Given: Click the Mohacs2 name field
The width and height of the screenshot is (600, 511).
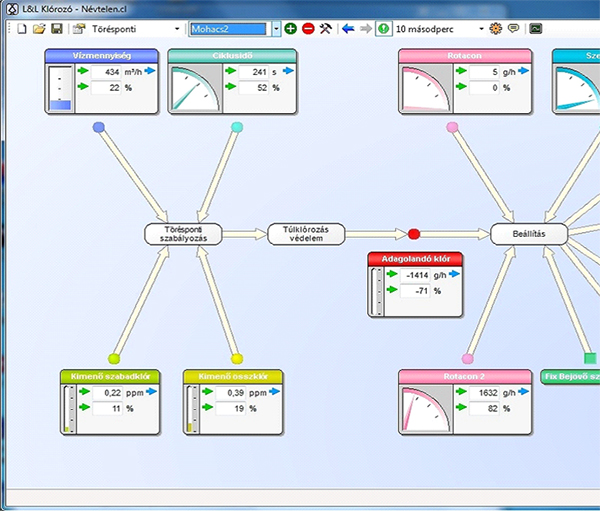Looking at the screenshot, I should pyautogui.click(x=228, y=29).
